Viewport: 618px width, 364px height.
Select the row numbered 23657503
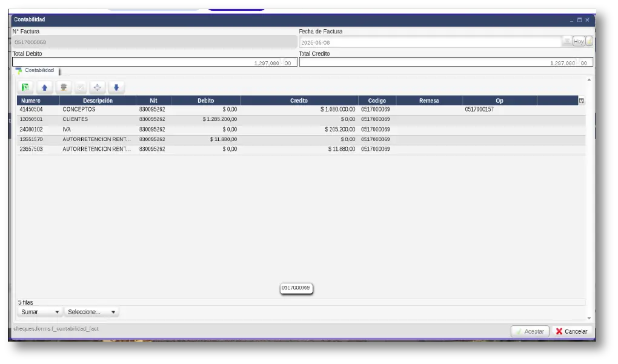point(301,150)
